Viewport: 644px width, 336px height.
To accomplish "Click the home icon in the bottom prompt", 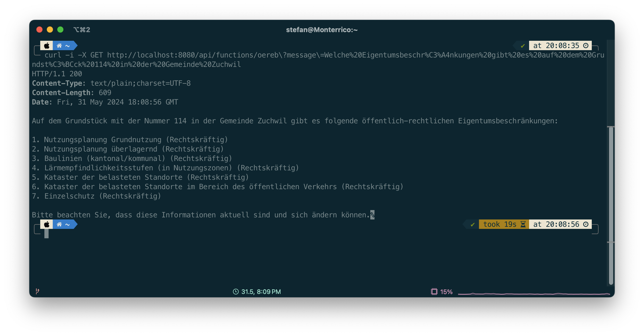I will click(x=59, y=224).
